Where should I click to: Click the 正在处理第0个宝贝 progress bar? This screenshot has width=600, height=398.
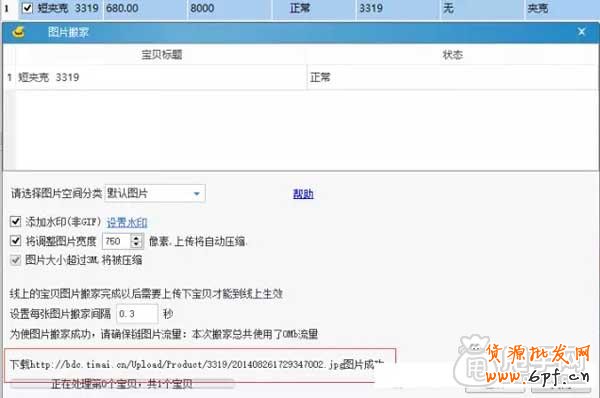122,384
